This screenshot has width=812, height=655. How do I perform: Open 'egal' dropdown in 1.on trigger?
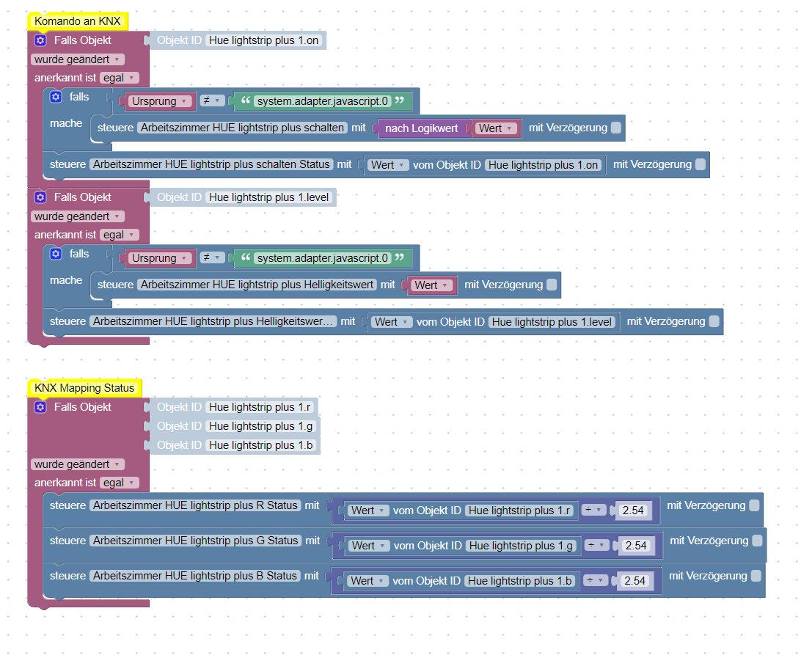point(119,78)
